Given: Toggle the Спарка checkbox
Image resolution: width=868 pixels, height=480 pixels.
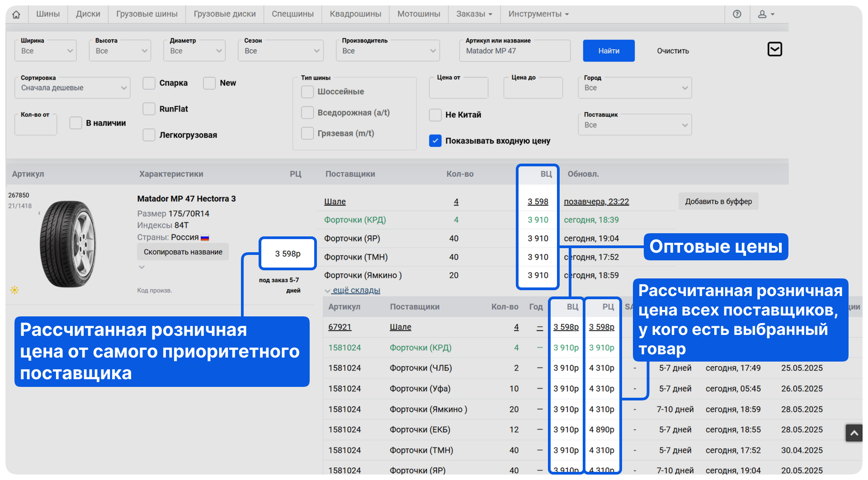Looking at the screenshot, I should click(x=149, y=83).
